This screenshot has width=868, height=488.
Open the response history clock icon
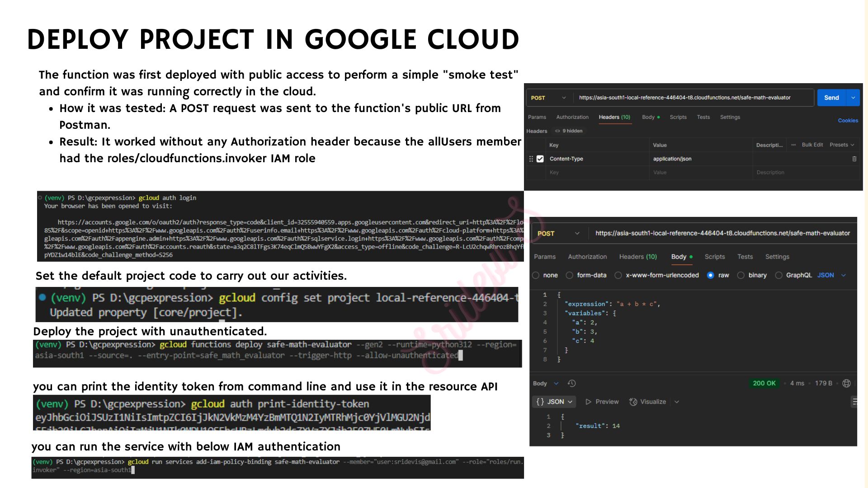[x=572, y=384]
